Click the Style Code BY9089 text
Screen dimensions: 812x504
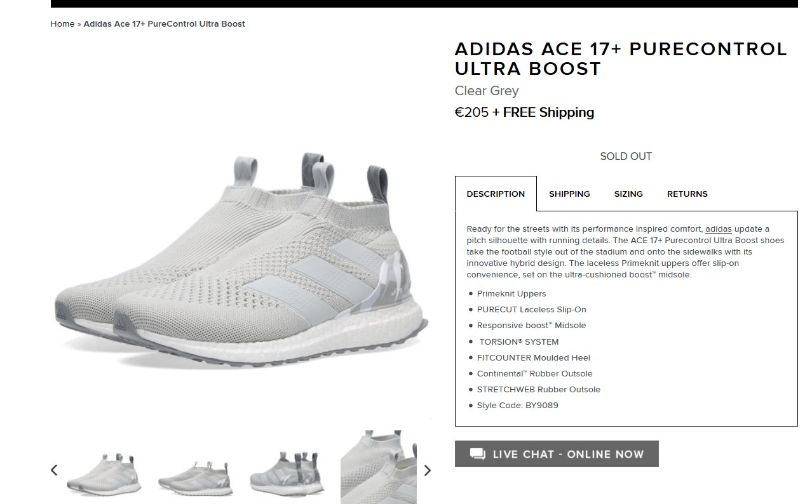pos(518,405)
